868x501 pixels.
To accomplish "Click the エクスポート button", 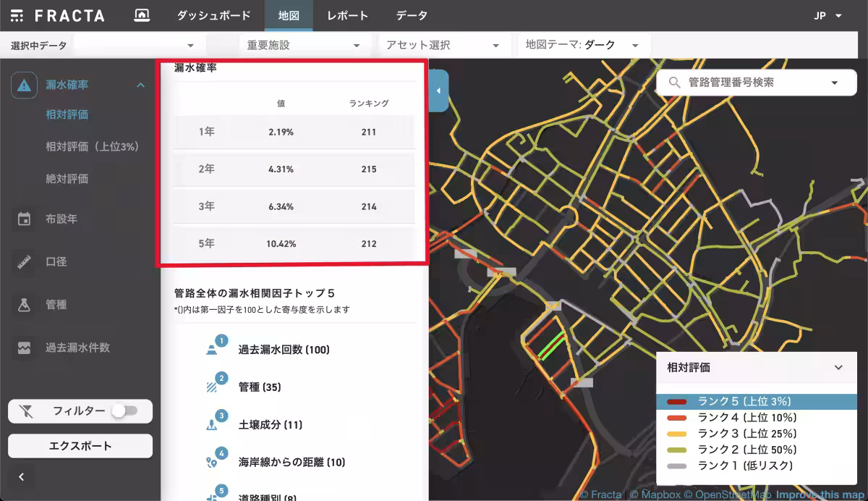I will [x=80, y=446].
